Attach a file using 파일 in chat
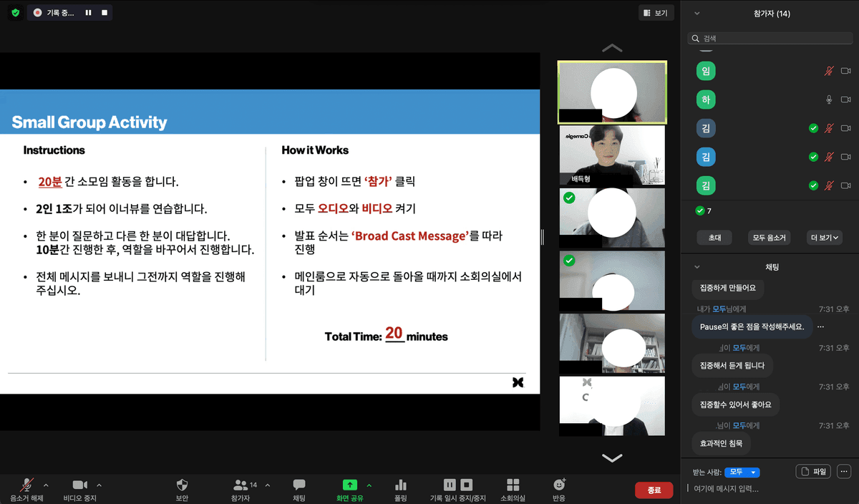859x504 pixels. [x=812, y=470]
